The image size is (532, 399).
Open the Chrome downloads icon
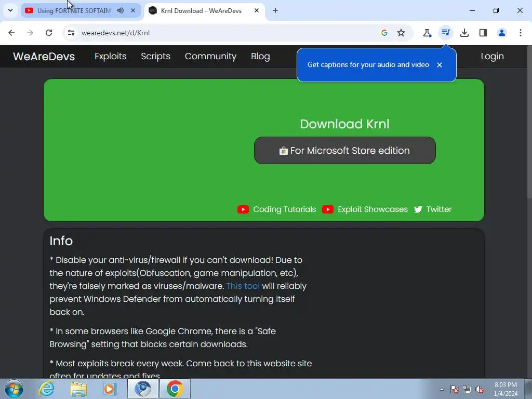click(464, 33)
